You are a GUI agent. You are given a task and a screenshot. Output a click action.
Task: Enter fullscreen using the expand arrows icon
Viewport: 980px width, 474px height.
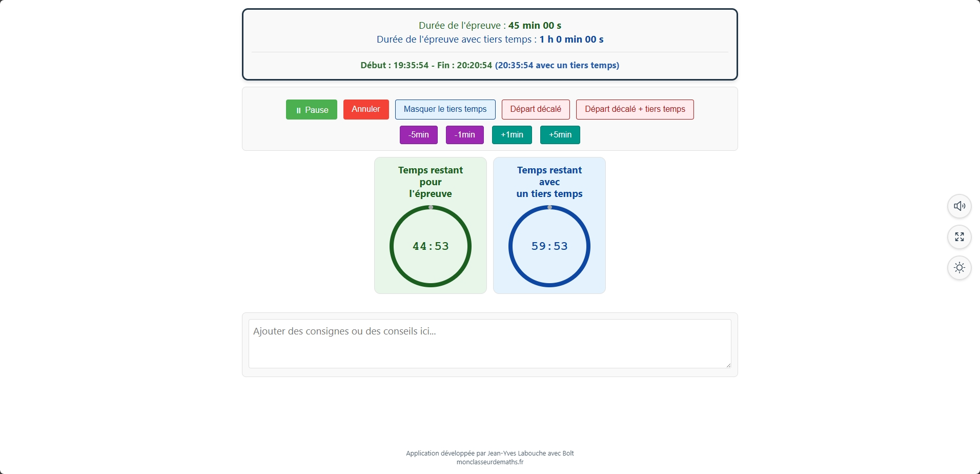tap(959, 237)
